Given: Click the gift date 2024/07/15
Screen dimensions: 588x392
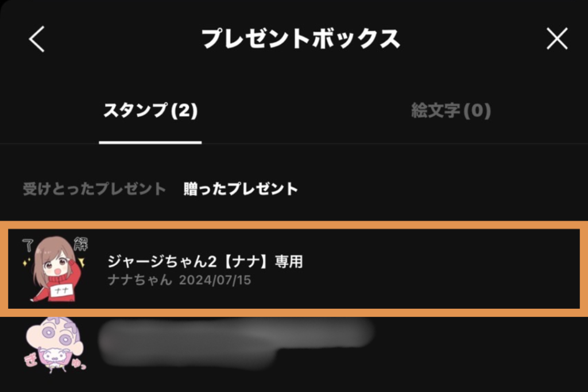Looking at the screenshot, I should point(215,280).
